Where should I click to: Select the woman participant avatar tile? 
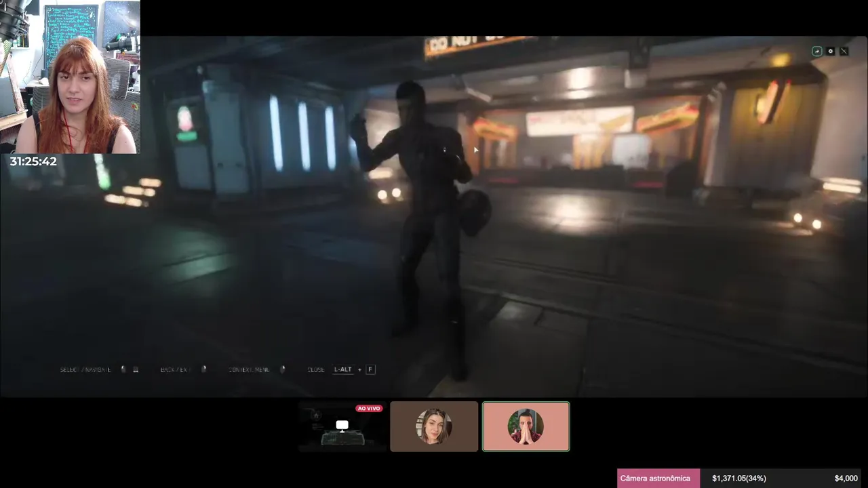click(434, 426)
